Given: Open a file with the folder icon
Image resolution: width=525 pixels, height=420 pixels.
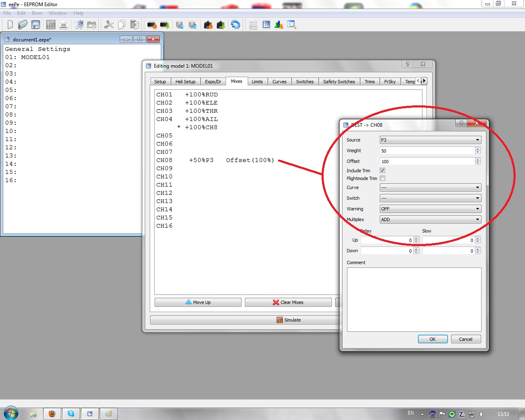Looking at the screenshot, I should point(23,25).
